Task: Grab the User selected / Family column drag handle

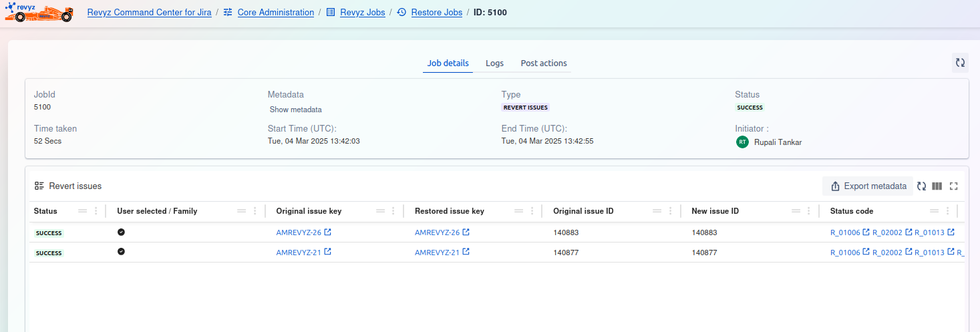Action: [241, 211]
